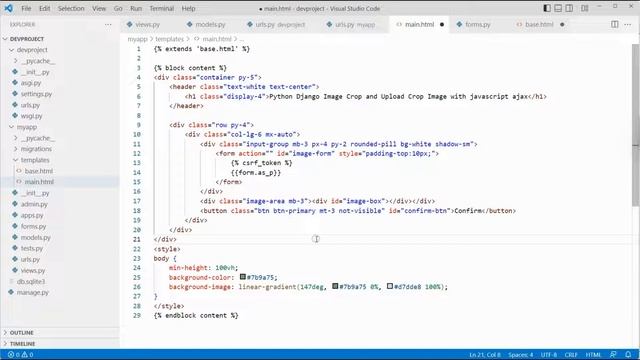Open editor more actions ellipsis

click(628, 24)
